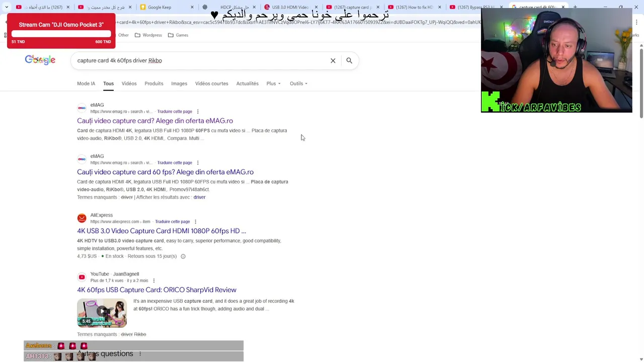The image size is (644, 362).
Task: Click the browser address bar URL
Action: tap(297, 22)
